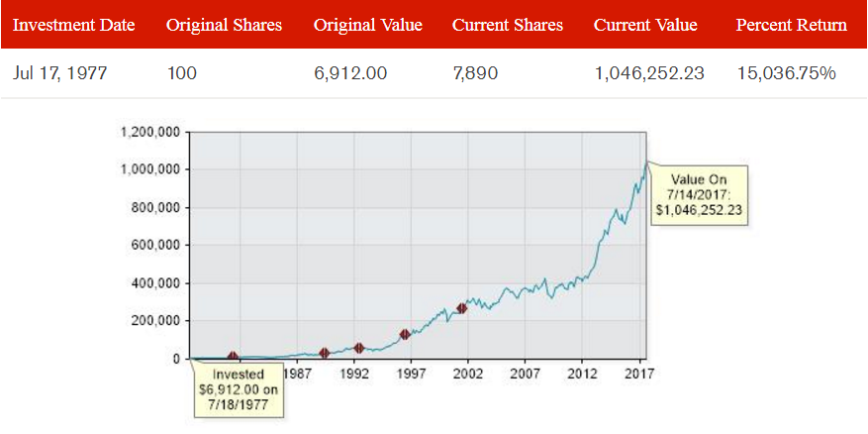The image size is (868, 434).
Task: Select the Current Shares column header
Action: pos(509,25)
